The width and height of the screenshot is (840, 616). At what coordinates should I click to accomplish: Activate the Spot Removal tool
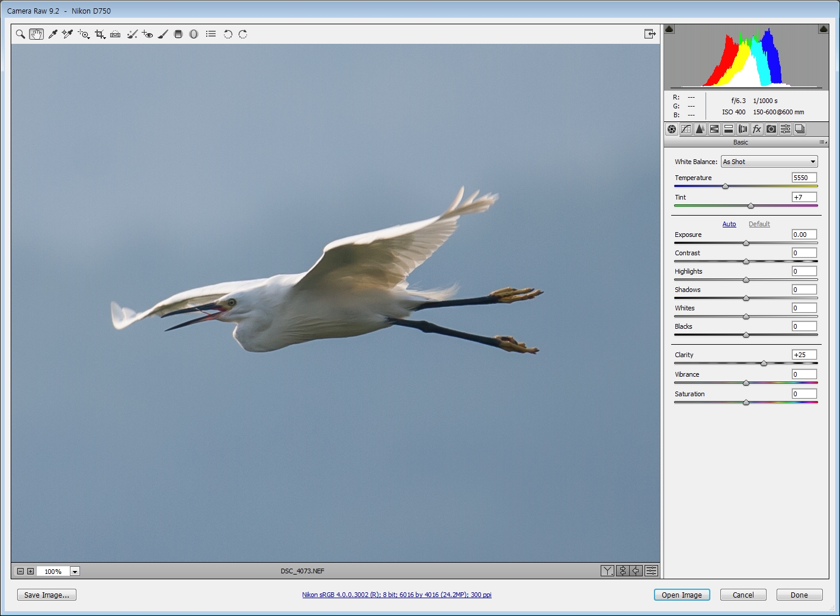132,34
